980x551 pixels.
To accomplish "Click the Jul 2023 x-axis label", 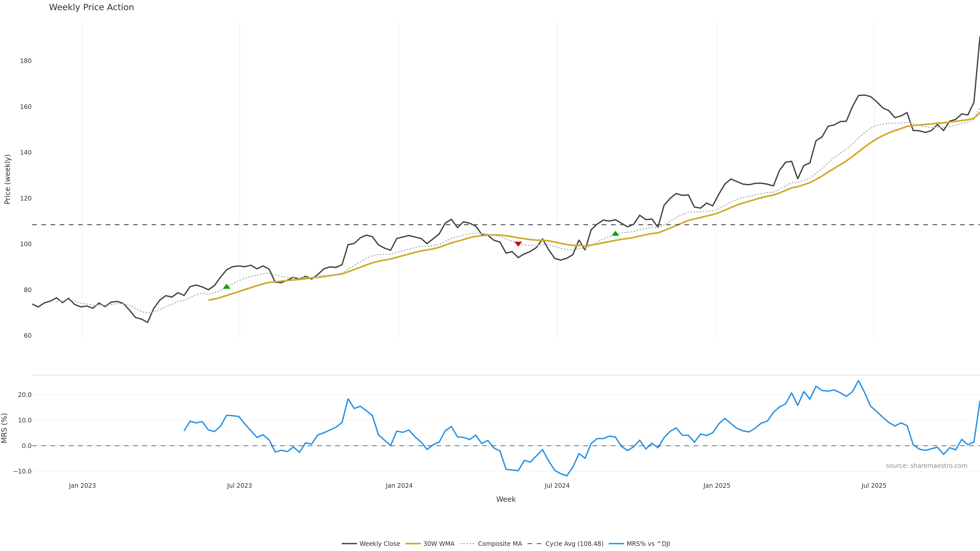I will click(x=239, y=486).
